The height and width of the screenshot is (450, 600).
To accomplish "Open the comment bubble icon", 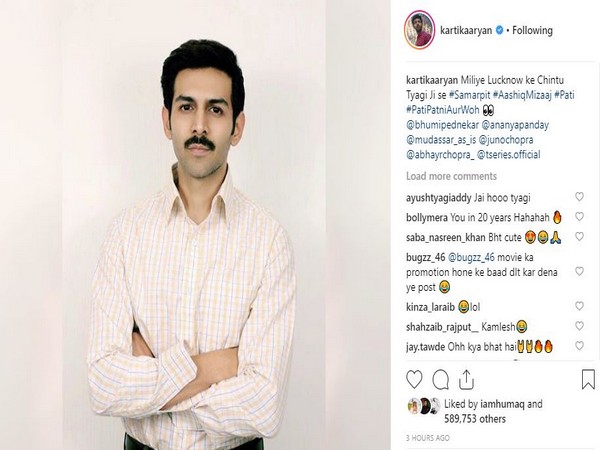I will pos(440,380).
